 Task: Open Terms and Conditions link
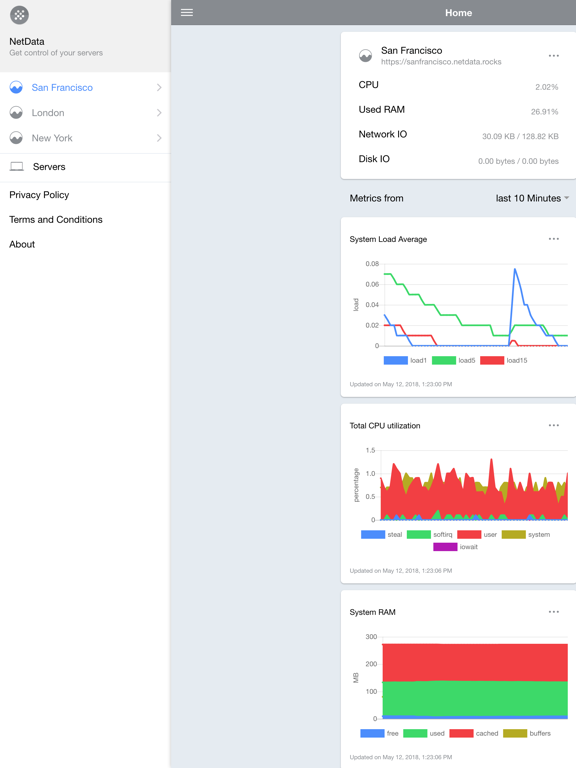tap(56, 219)
